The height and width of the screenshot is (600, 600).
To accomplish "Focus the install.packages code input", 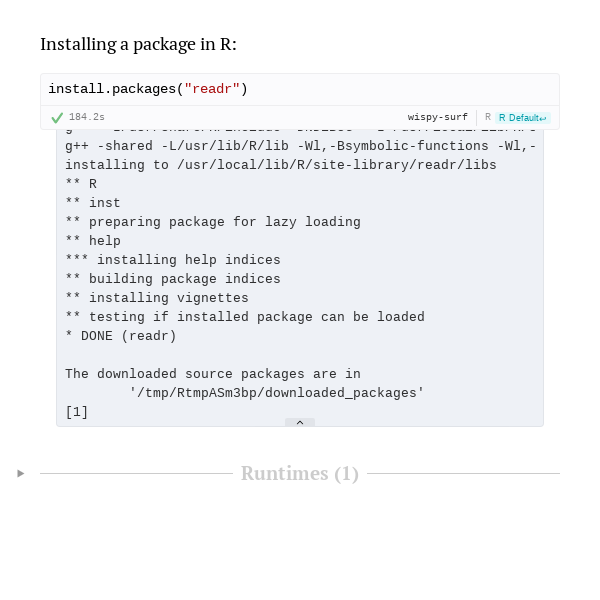I will coord(300,89).
